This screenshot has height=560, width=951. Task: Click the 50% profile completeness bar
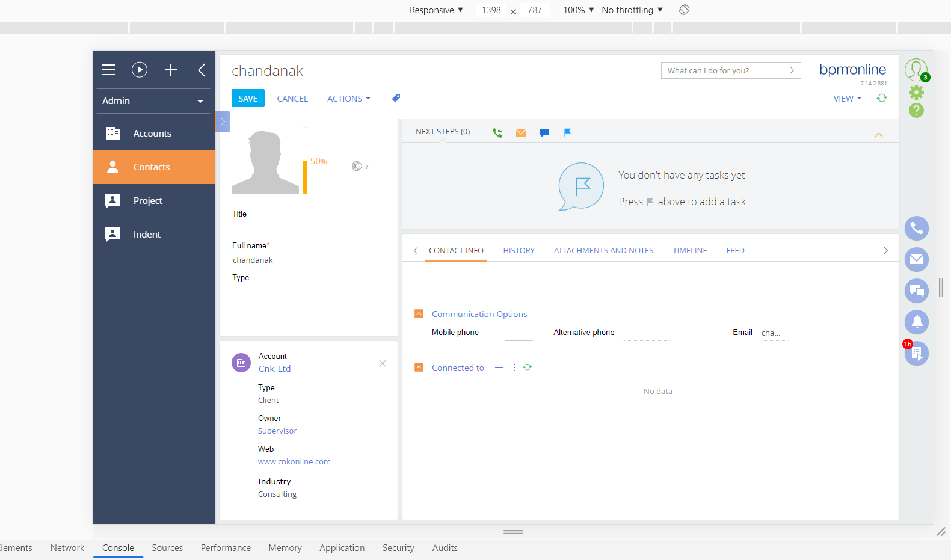click(x=305, y=161)
